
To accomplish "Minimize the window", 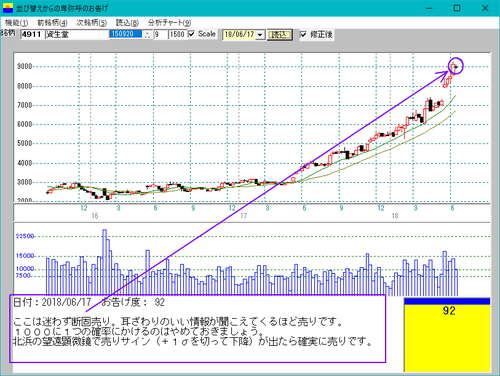I will [x=429, y=8].
